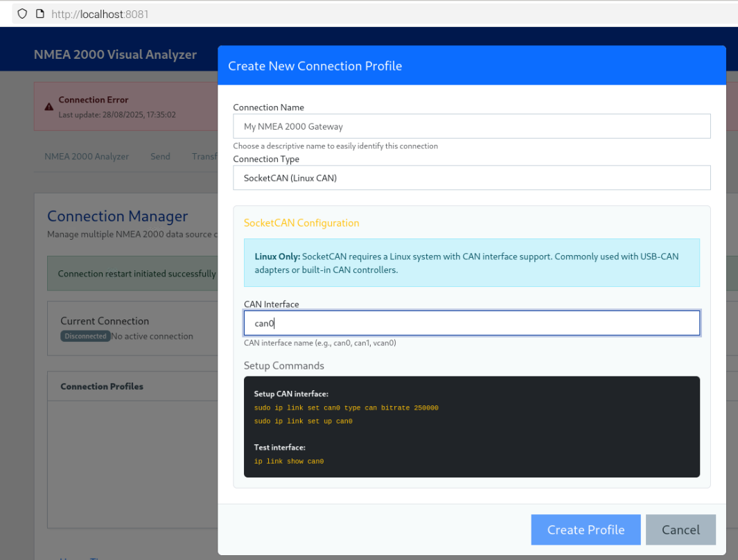Click the CAN interface name hint text
This screenshot has height=560, width=738.
pos(320,343)
